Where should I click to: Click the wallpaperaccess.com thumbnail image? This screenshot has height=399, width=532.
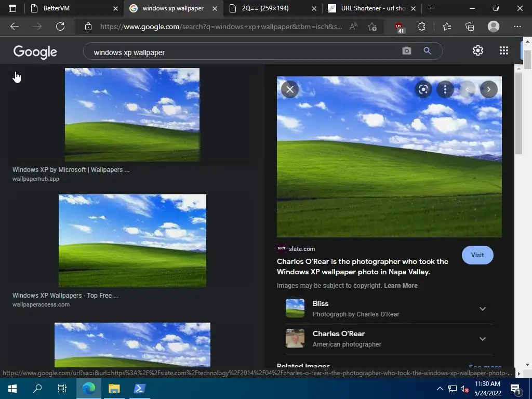point(132,241)
